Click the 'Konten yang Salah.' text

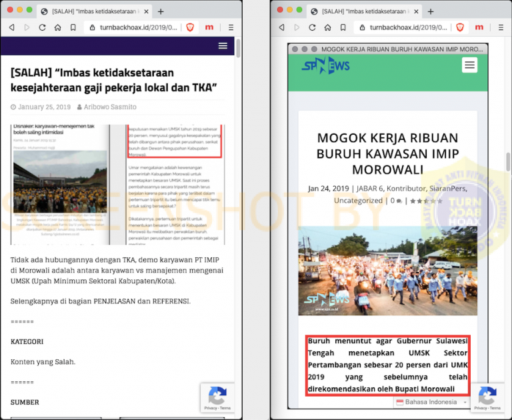point(43,362)
